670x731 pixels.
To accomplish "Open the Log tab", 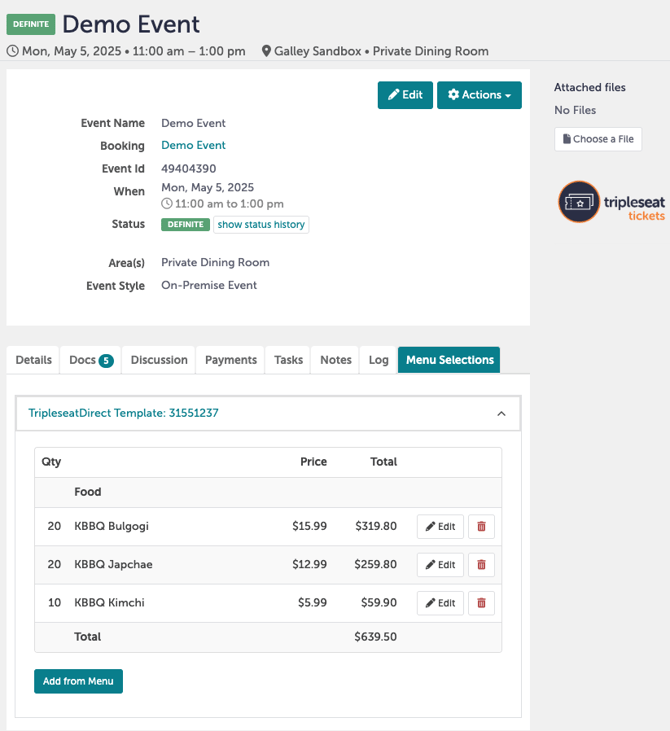I will [x=378, y=360].
